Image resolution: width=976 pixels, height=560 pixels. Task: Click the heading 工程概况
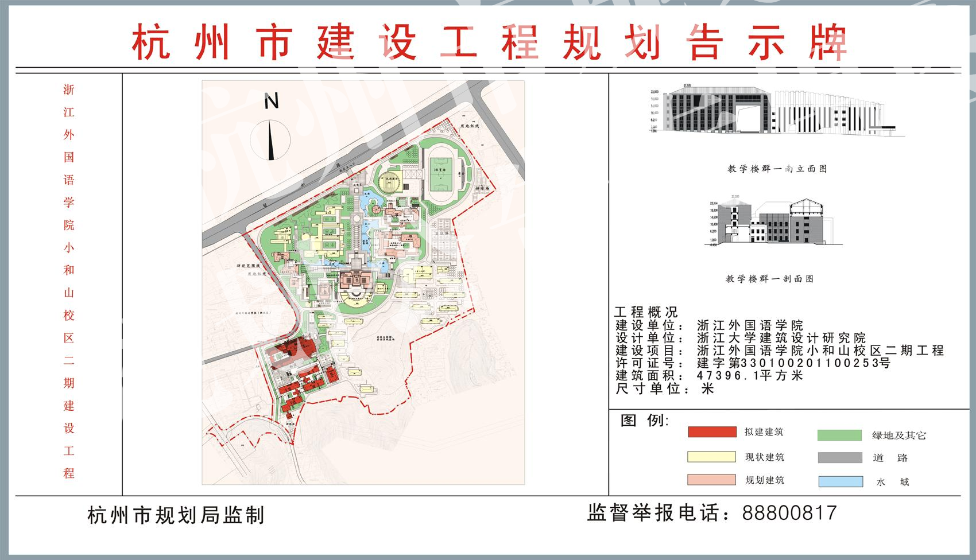pos(646,313)
